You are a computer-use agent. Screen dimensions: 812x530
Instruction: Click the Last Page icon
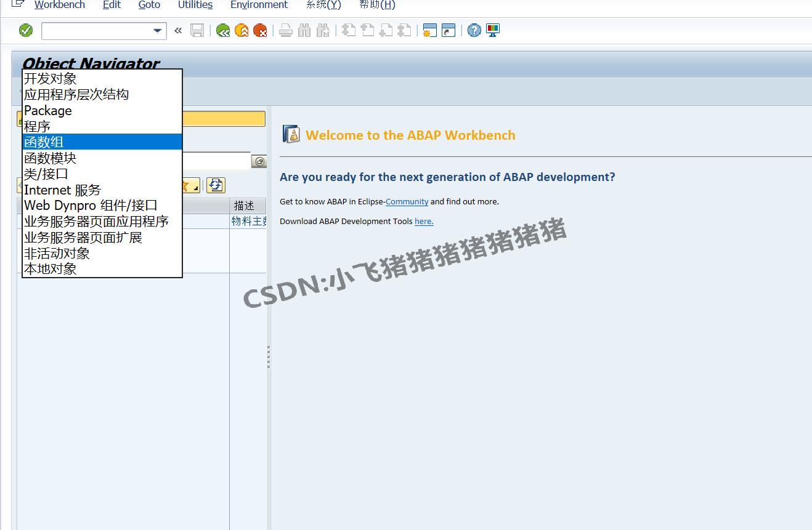tap(404, 30)
